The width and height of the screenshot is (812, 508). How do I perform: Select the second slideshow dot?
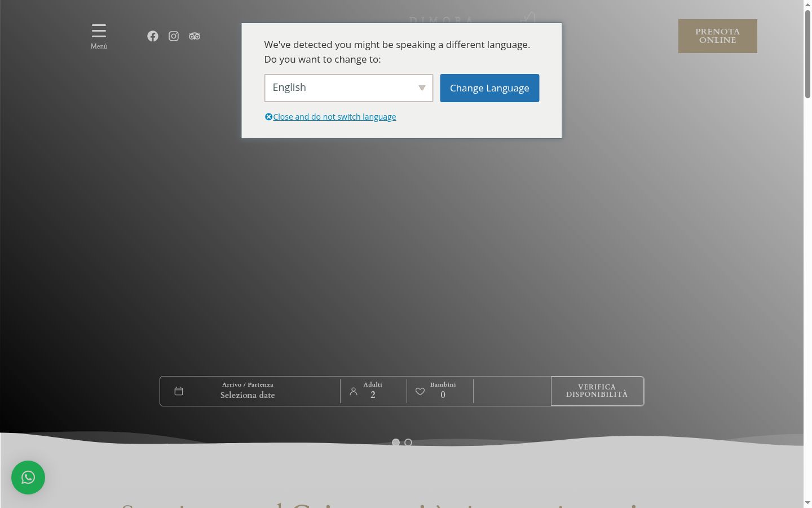coord(408,443)
